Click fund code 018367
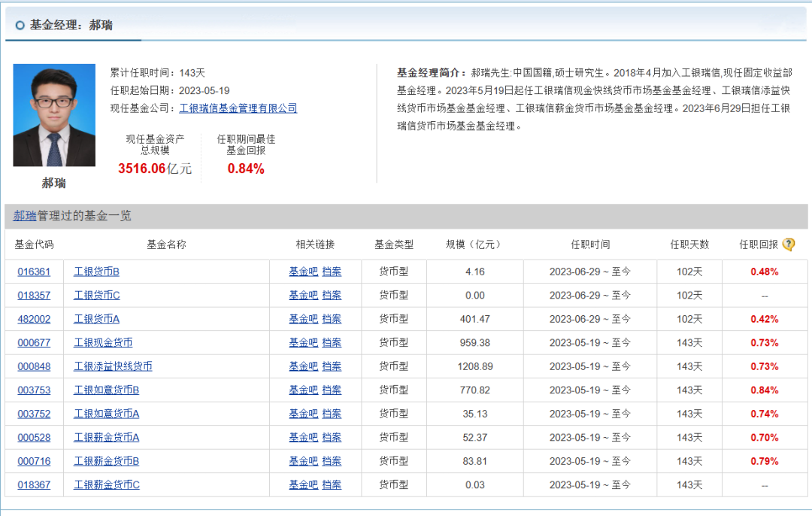 pyautogui.click(x=34, y=485)
